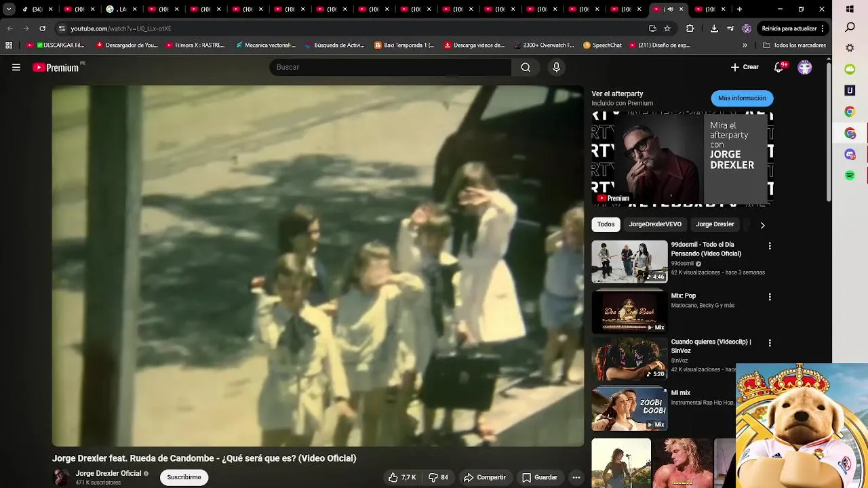
Task: Open media controls icon in toolbar
Action: (x=730, y=28)
